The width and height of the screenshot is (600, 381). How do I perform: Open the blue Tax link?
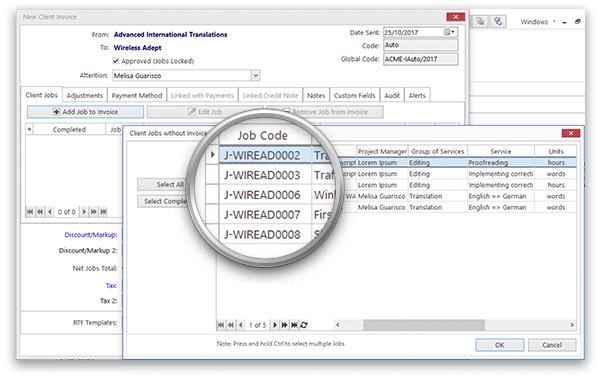click(x=111, y=285)
